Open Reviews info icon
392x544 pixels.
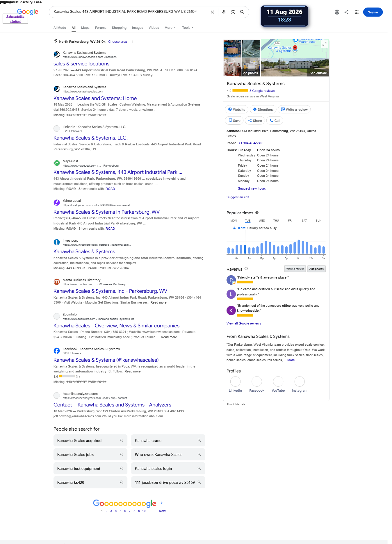246,269
